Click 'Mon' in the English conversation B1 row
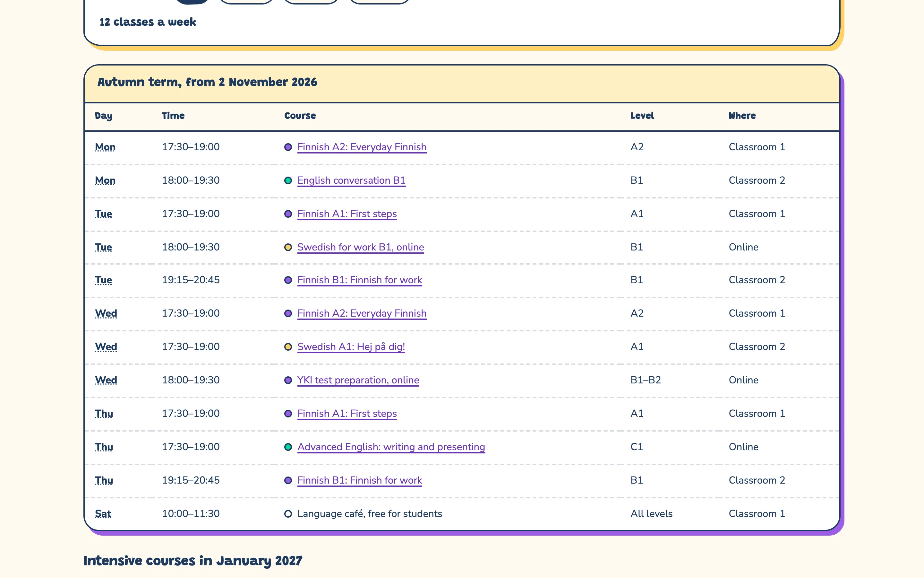 (105, 180)
